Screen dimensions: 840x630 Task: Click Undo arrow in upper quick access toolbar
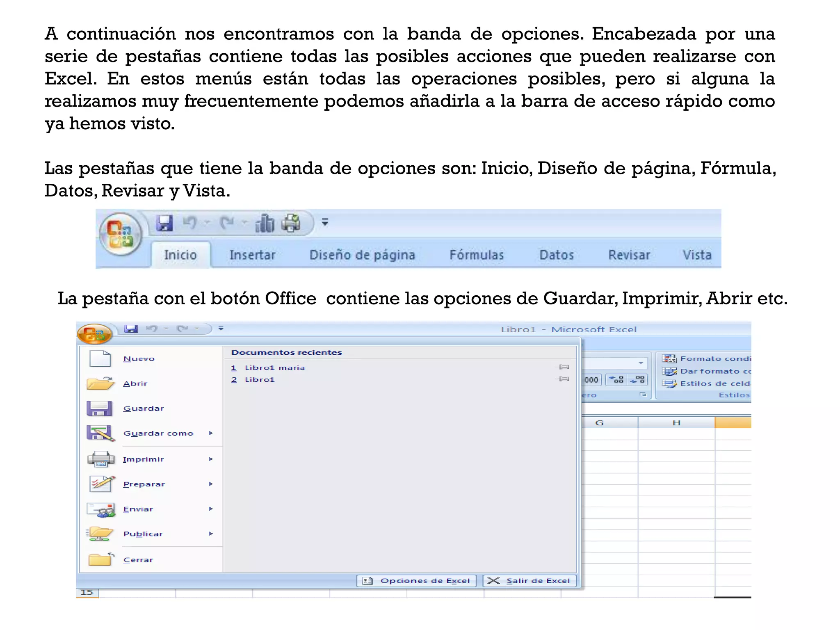pos(190,223)
